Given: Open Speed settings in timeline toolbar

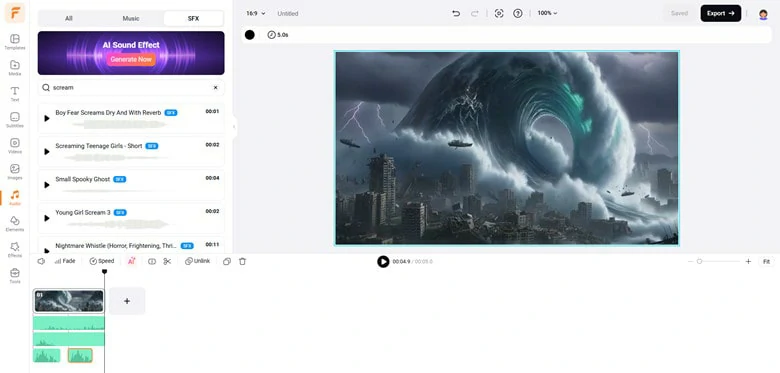Looking at the screenshot, I should point(101,261).
